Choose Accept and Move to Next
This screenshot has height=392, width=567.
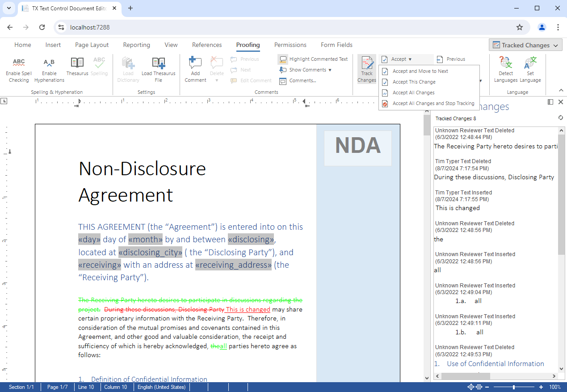pos(429,71)
